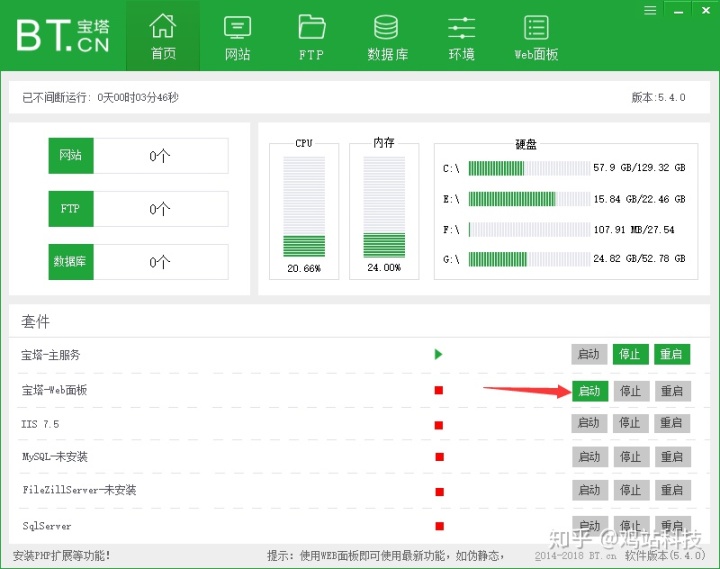Image resolution: width=720 pixels, height=569 pixels.
Task: Click the 24.00% memory value
Action: tap(384, 267)
